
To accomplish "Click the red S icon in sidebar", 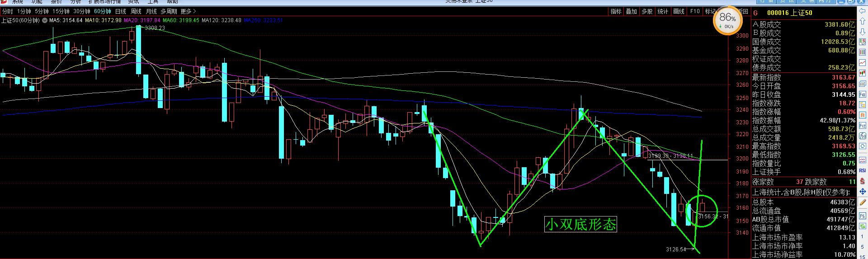I will click(862, 181).
